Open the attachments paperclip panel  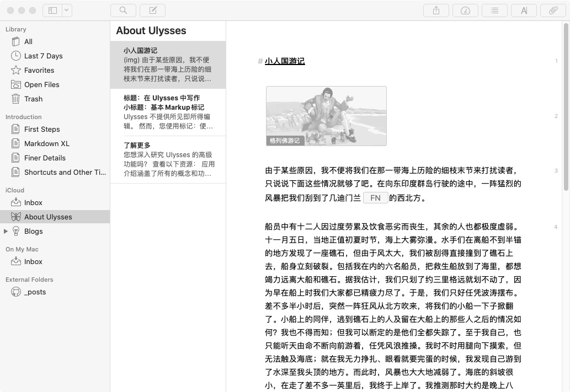(x=553, y=10)
